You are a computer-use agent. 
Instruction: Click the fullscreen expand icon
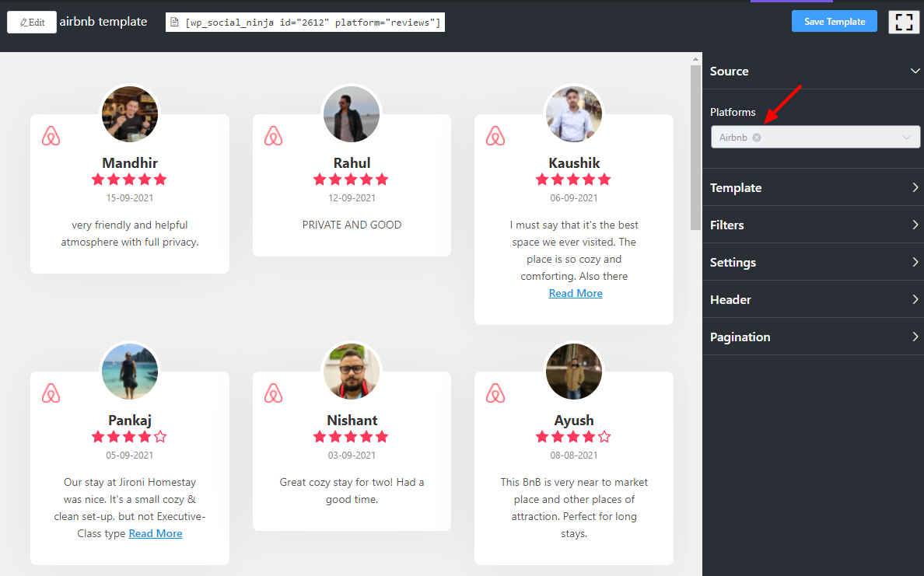click(903, 22)
